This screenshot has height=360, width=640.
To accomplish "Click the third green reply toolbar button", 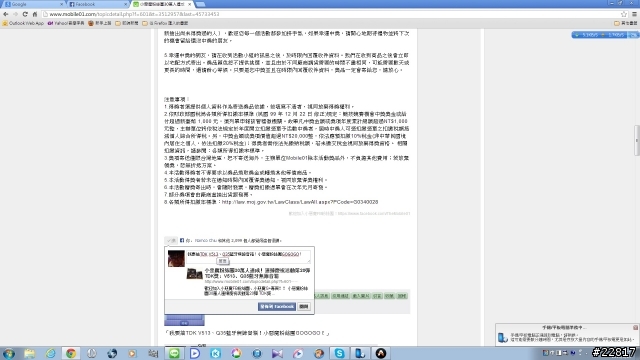I will tap(361, 296).
